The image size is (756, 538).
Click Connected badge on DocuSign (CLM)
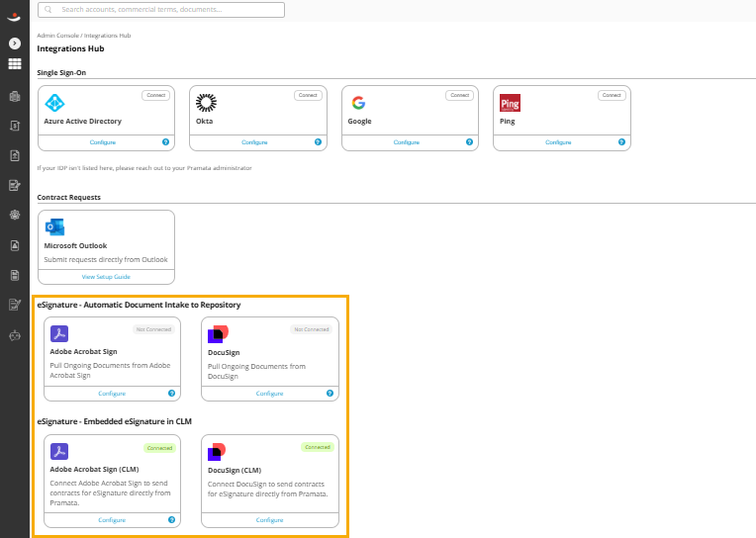point(318,447)
